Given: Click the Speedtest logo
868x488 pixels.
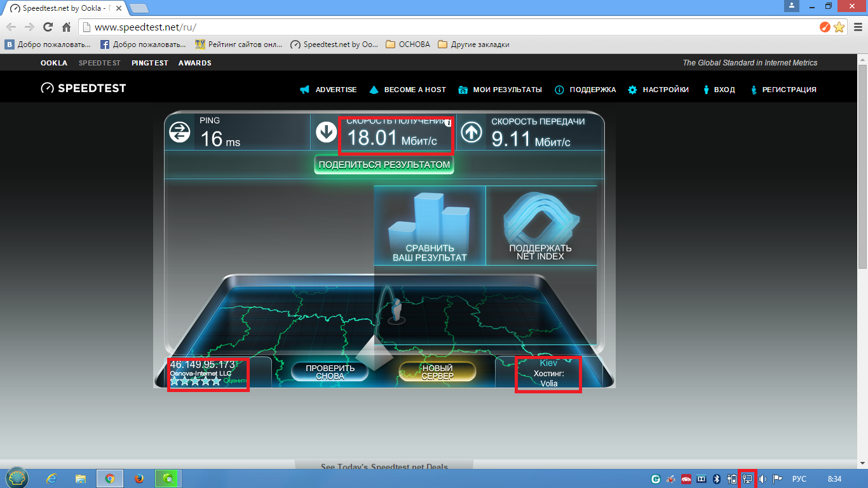Looking at the screenshot, I should point(83,89).
